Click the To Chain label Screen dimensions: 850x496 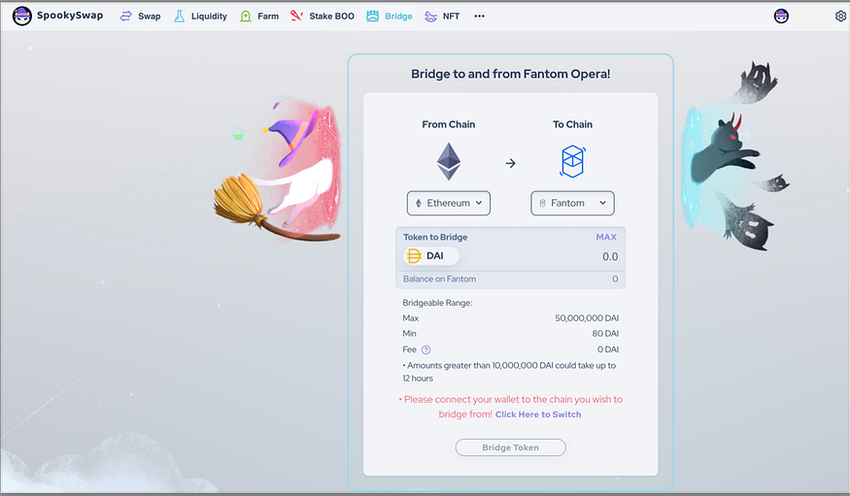(x=572, y=124)
